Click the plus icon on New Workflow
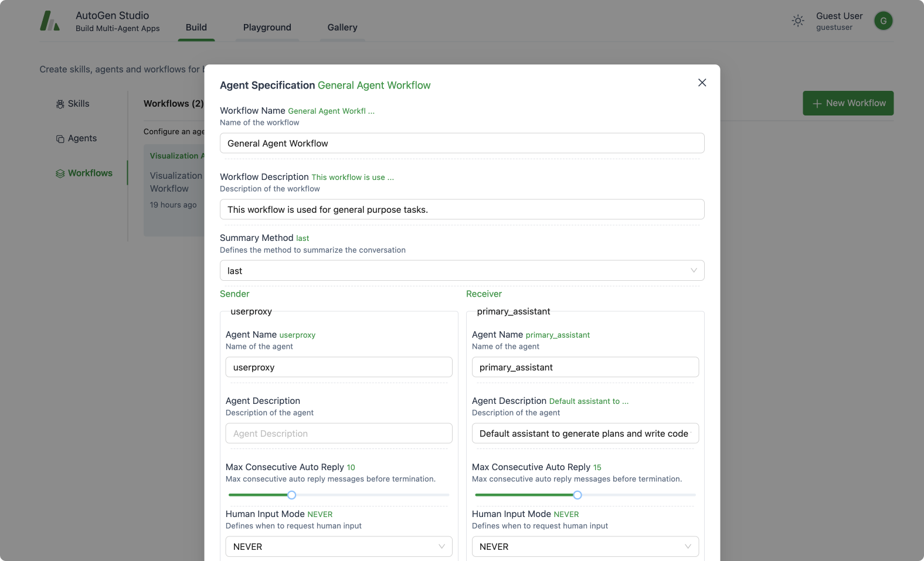Screen dimensions: 924x561 [817, 104]
